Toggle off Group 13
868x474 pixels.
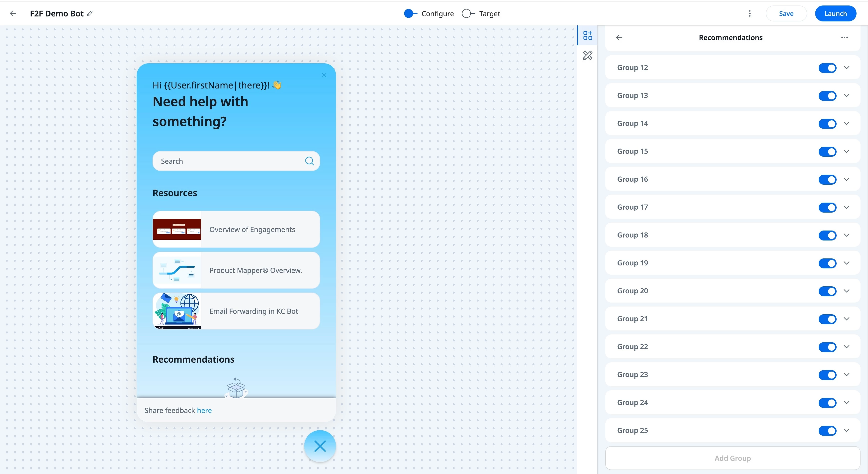[x=828, y=96]
